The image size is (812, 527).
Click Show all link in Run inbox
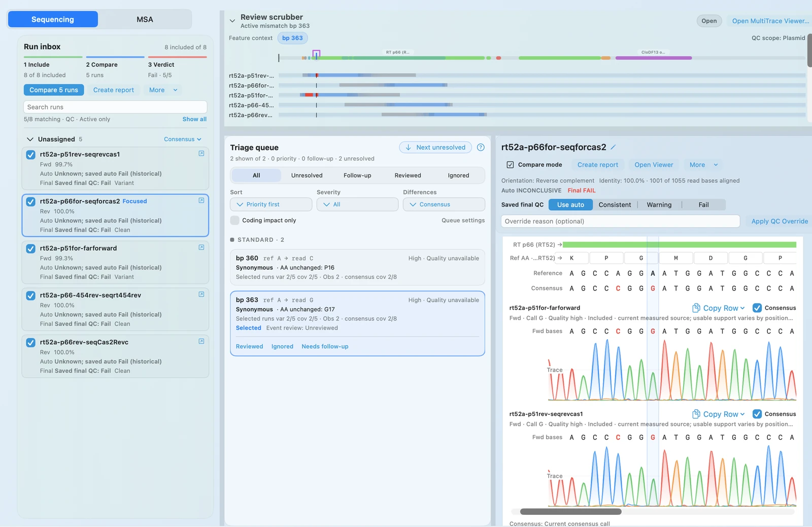coord(194,119)
